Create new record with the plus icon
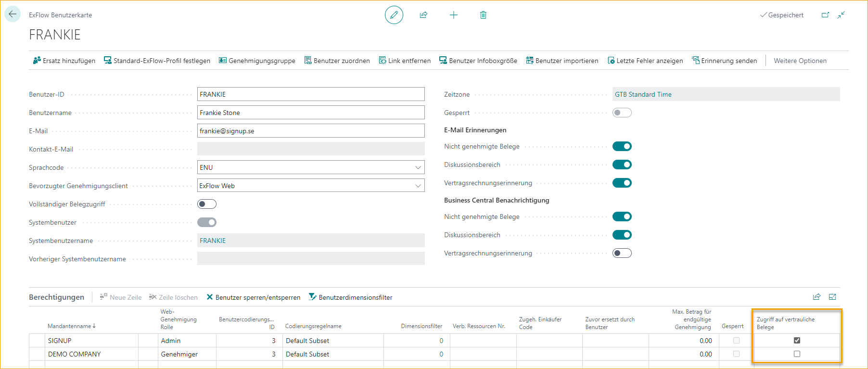Image resolution: width=868 pixels, height=369 pixels. click(x=453, y=15)
